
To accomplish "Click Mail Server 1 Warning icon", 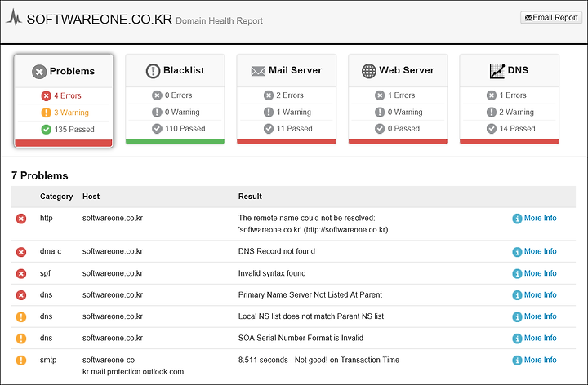I will point(269,112).
